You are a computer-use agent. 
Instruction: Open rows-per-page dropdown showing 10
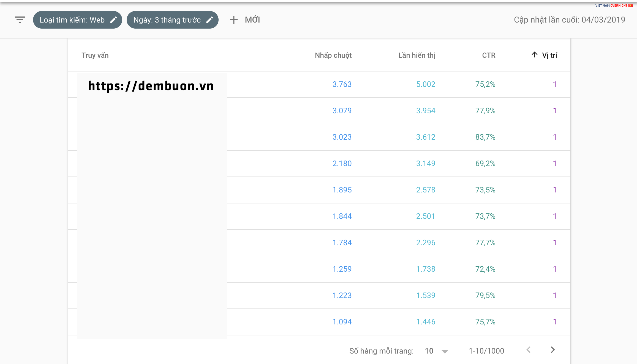(436, 351)
